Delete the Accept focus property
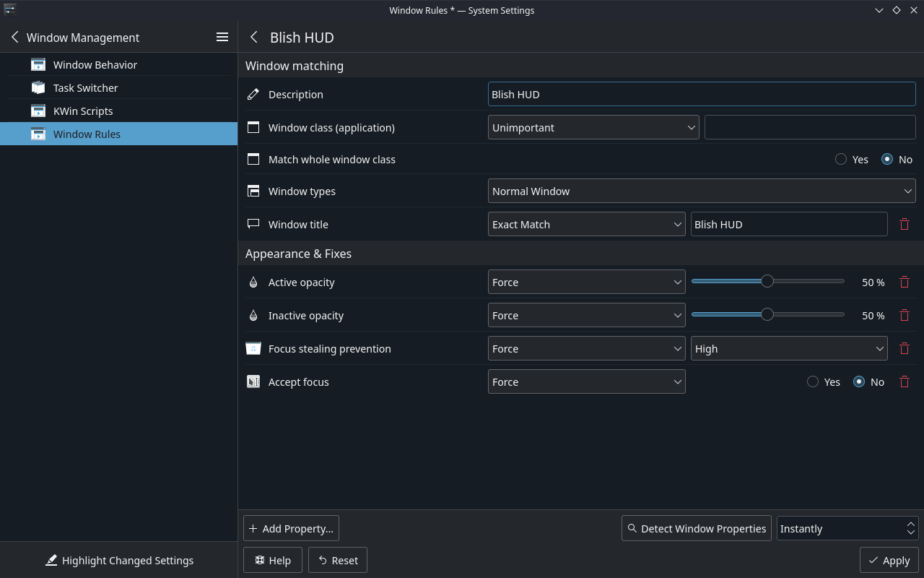The image size is (924, 578). 905,381
